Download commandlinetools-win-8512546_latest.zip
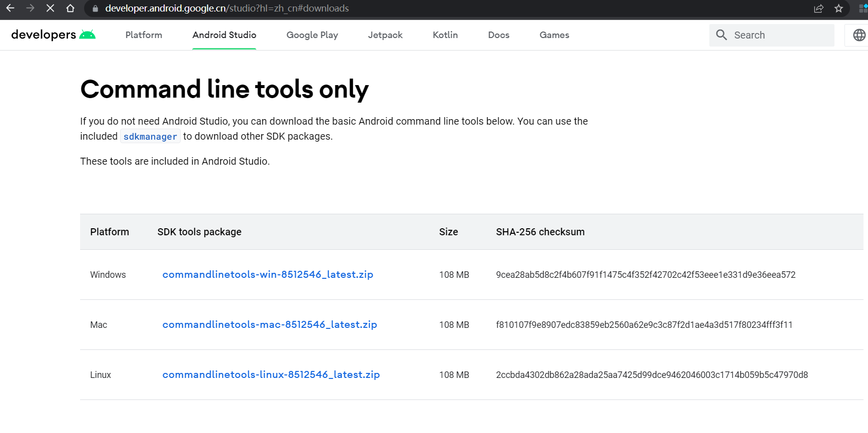The image size is (868, 433). tap(268, 274)
